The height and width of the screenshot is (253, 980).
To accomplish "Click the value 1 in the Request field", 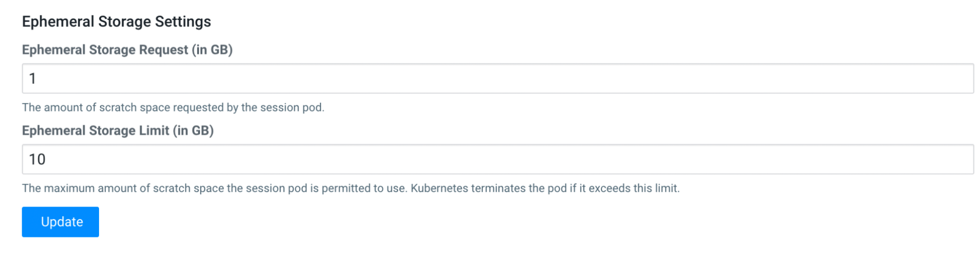I will [x=32, y=78].
